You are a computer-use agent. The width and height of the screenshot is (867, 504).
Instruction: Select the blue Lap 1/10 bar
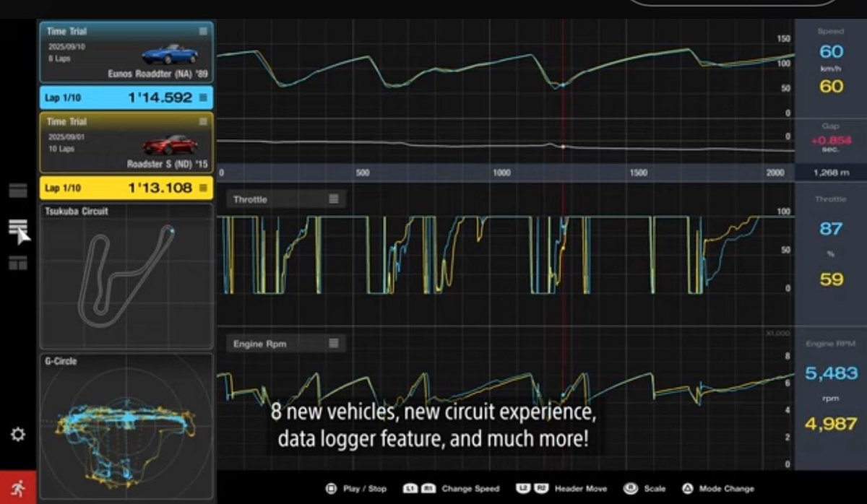[126, 97]
